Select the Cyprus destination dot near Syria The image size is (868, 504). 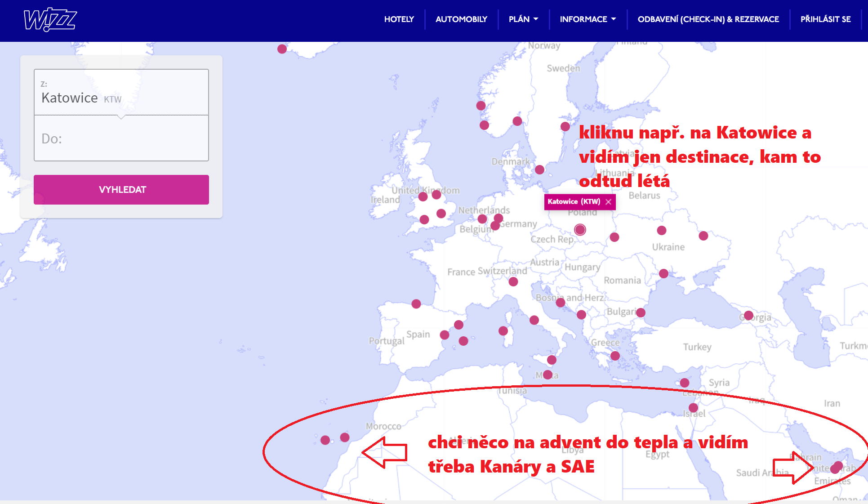tap(684, 383)
